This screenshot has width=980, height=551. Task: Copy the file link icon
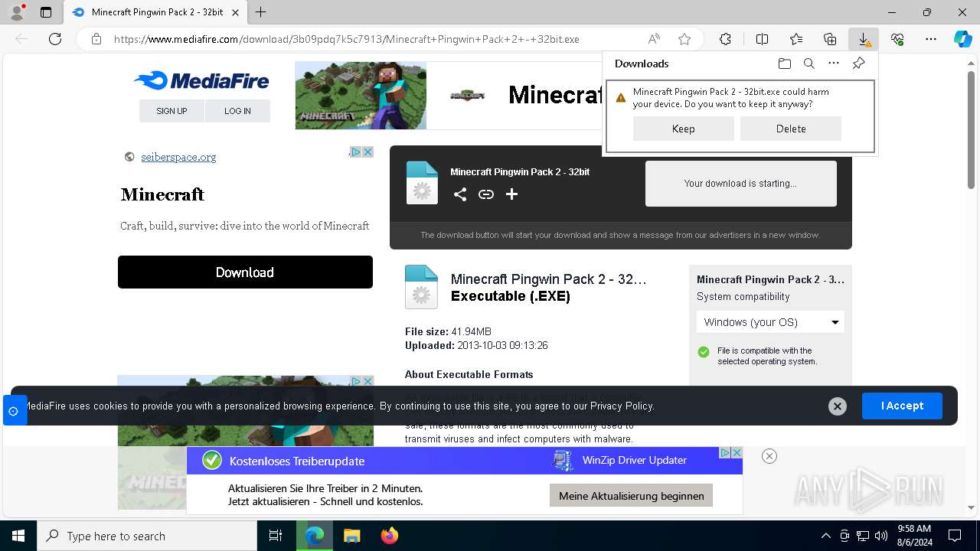pyautogui.click(x=486, y=194)
